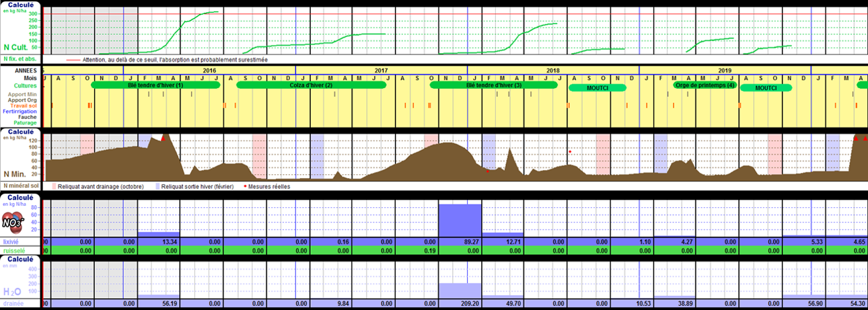Click the tall blue lixivié bar above 89.27
This screenshot has width=868, height=310.
tap(460, 220)
